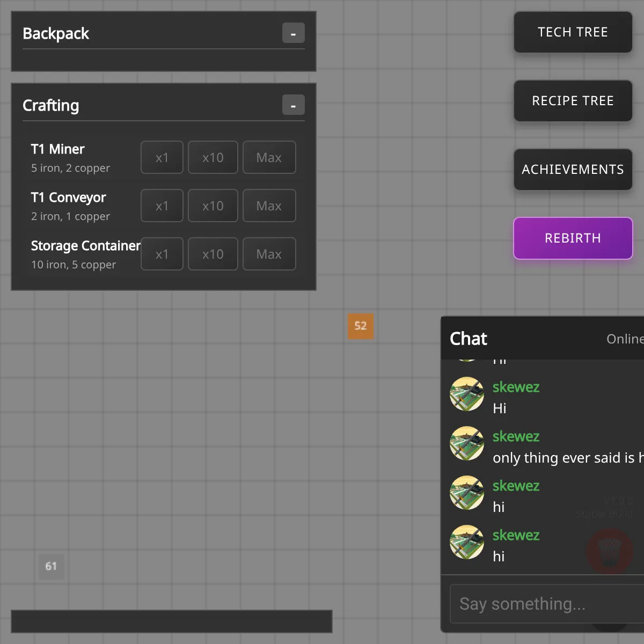The height and width of the screenshot is (644, 644).
Task: View the Achievements screen
Action: [x=573, y=170]
